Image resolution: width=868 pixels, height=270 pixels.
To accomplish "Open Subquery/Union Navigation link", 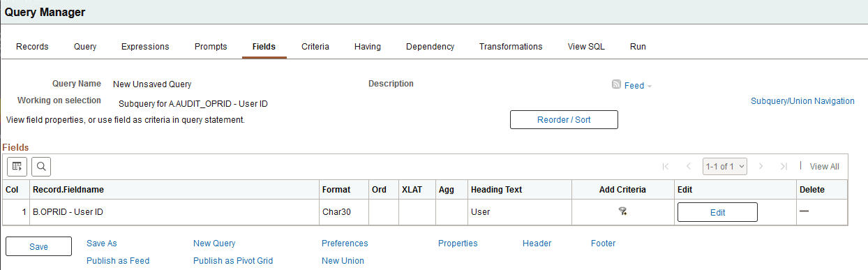I will coord(802,101).
